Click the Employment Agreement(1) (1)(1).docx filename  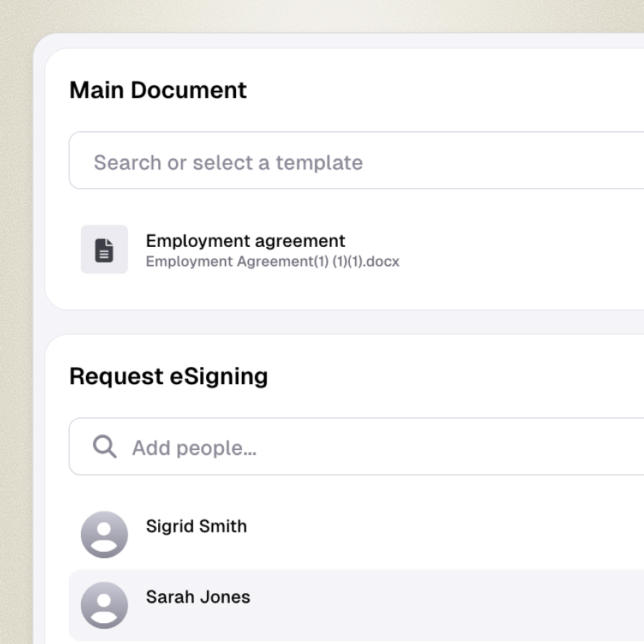coord(273,261)
